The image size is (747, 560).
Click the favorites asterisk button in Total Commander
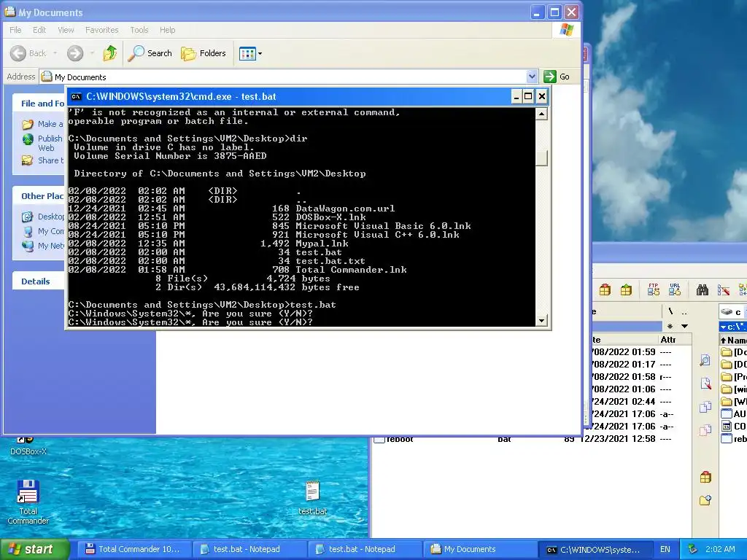click(670, 326)
